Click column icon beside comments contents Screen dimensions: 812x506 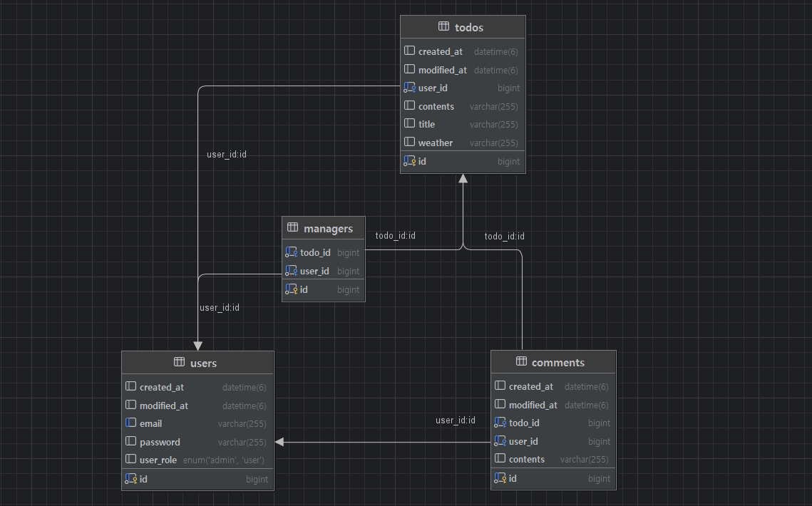pyautogui.click(x=500, y=458)
